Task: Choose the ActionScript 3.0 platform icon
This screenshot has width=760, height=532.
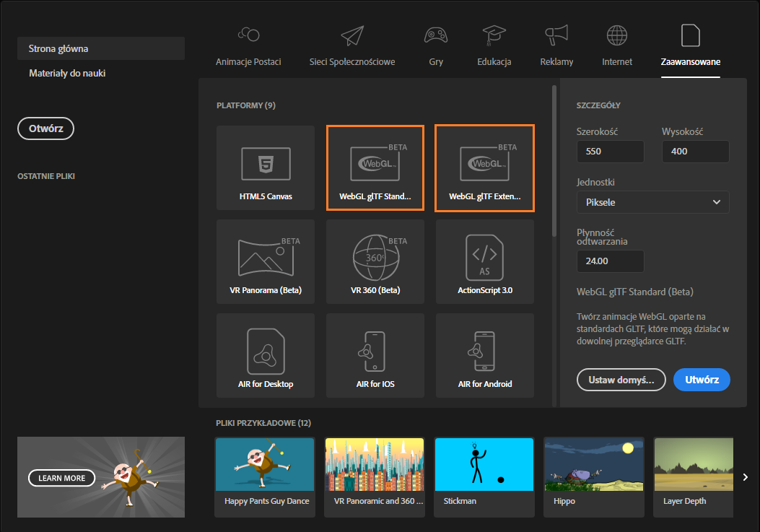Action: tap(484, 261)
